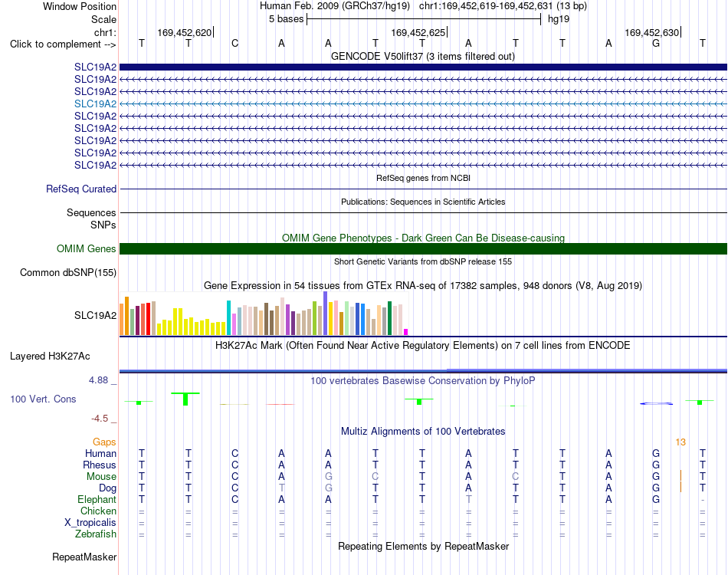Open the OMIM Genes track label
The image size is (728, 575).
click(86, 248)
